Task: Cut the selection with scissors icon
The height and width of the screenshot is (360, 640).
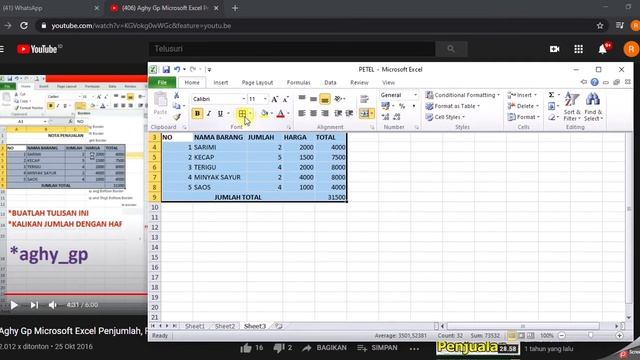Action: pos(176,96)
